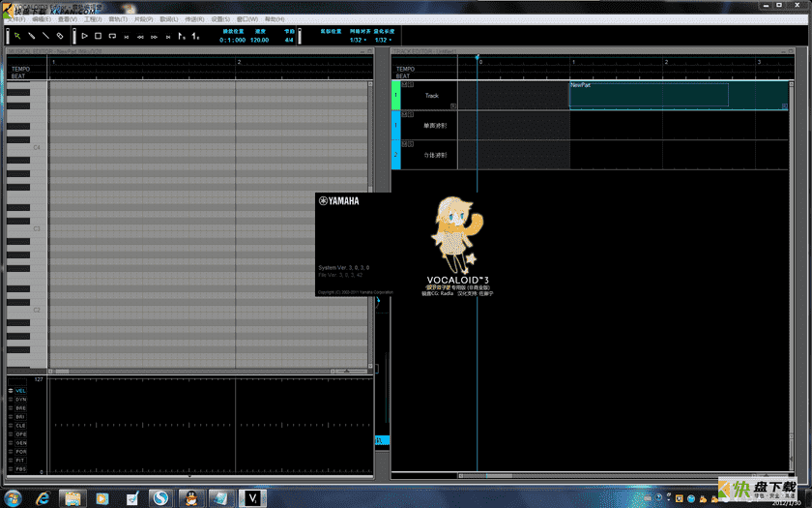
Task: Toggle overlay icon beside DYN
Action: click(x=11, y=400)
